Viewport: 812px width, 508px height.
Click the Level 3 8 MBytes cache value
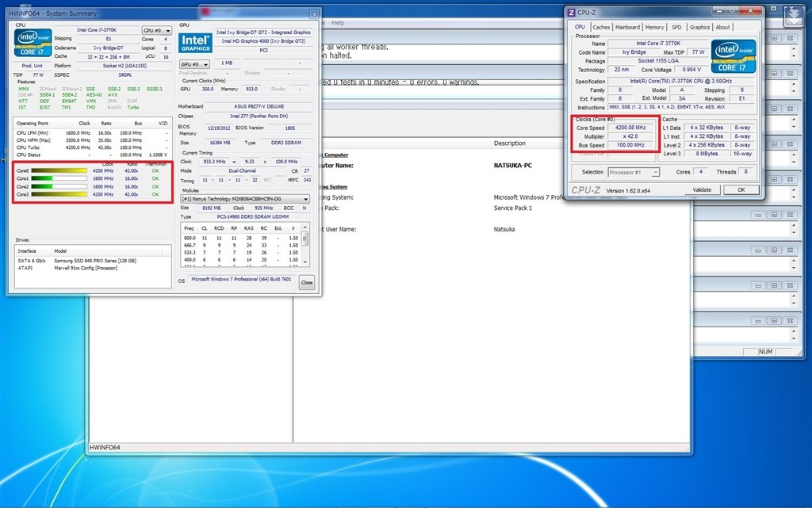(707, 154)
